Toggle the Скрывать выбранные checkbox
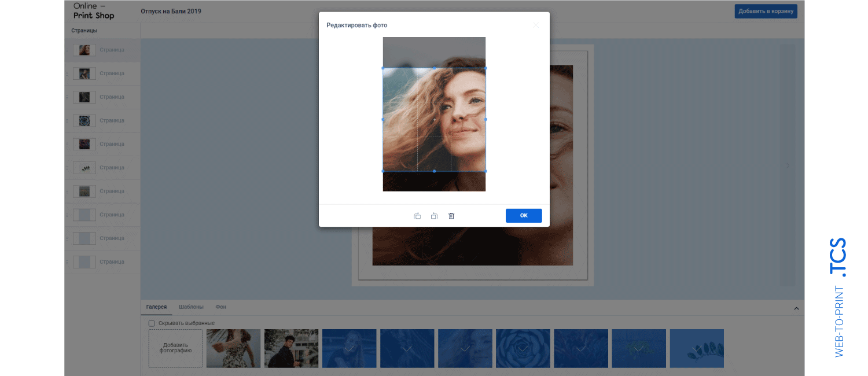The image size is (868, 376). click(152, 323)
